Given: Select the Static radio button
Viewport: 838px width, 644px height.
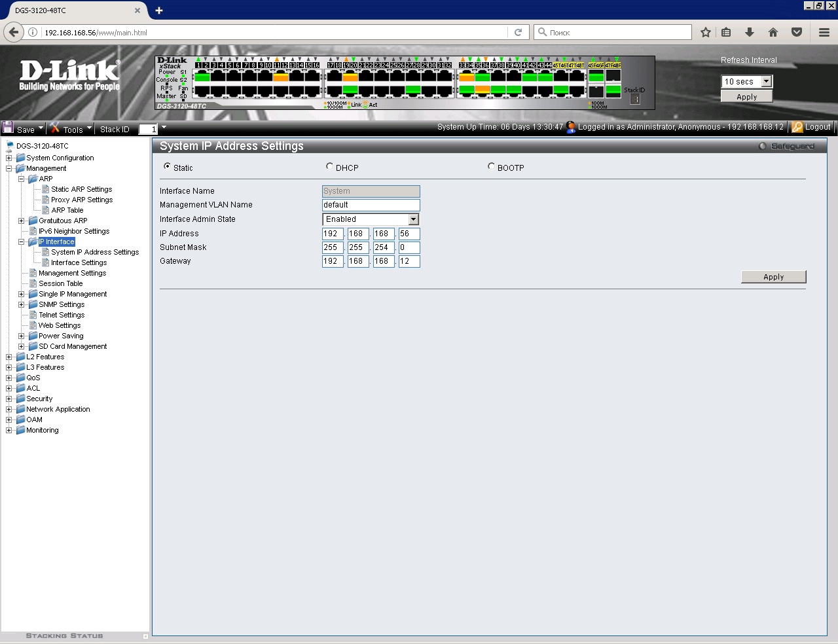Looking at the screenshot, I should [167, 166].
